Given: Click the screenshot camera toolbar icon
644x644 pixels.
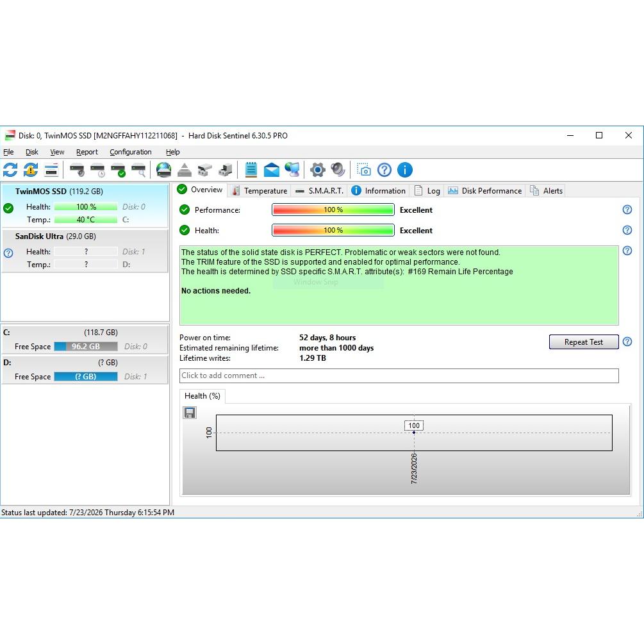Looking at the screenshot, I should pyautogui.click(x=363, y=170).
